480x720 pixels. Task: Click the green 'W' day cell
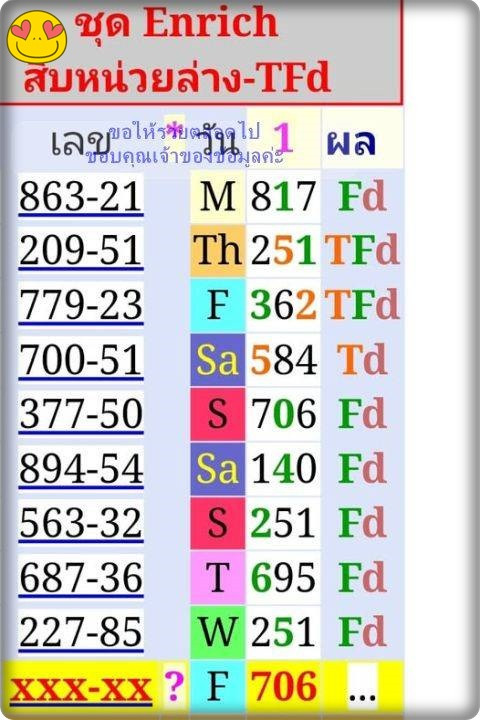click(x=218, y=631)
